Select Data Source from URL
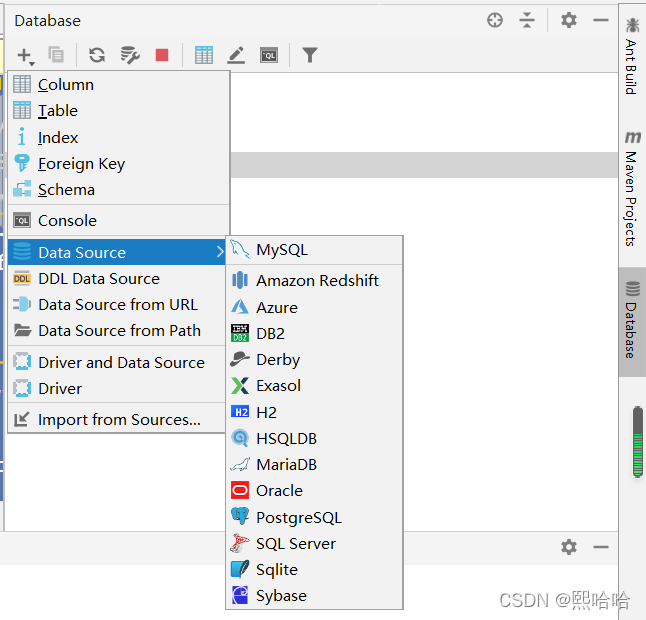646x620 pixels. point(117,304)
